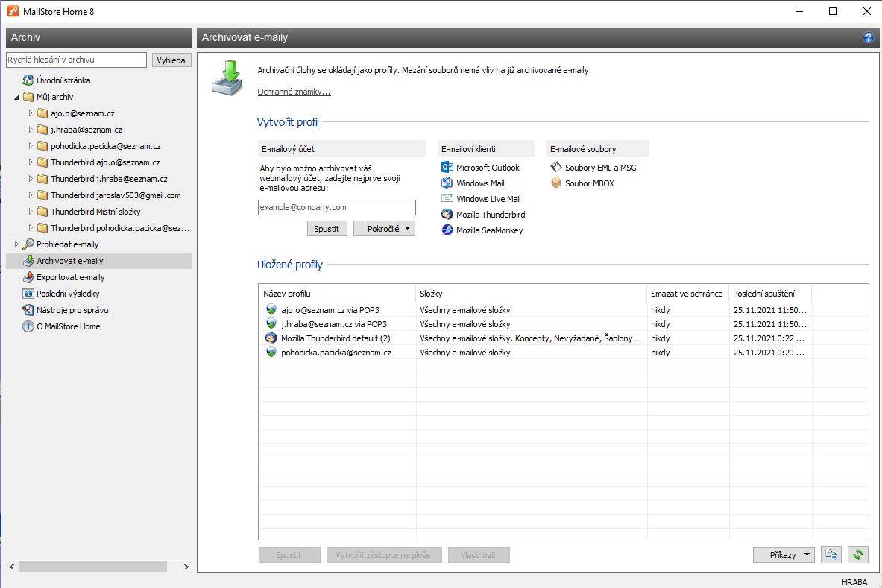Click the Můj archiv folder icon
882x588 pixels.
[28, 97]
